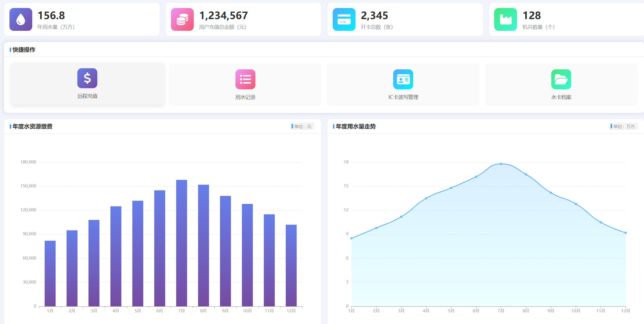Click the green factory icon beside 机井数量
Image resolution: width=644 pixels, height=324 pixels.
pos(506,19)
